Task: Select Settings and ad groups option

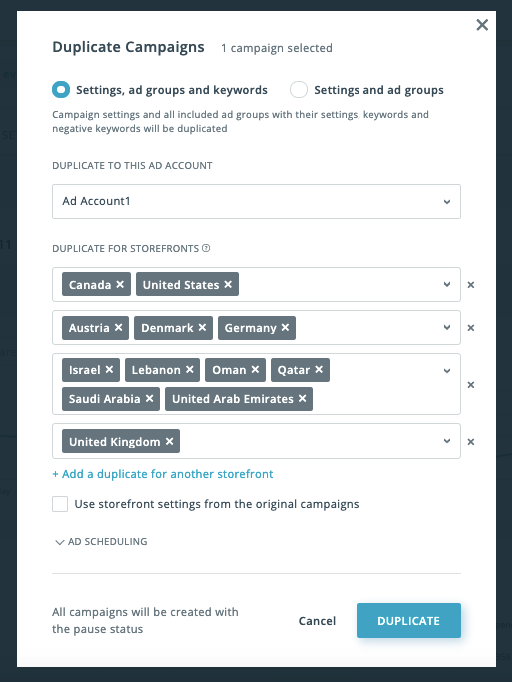Action: click(299, 90)
